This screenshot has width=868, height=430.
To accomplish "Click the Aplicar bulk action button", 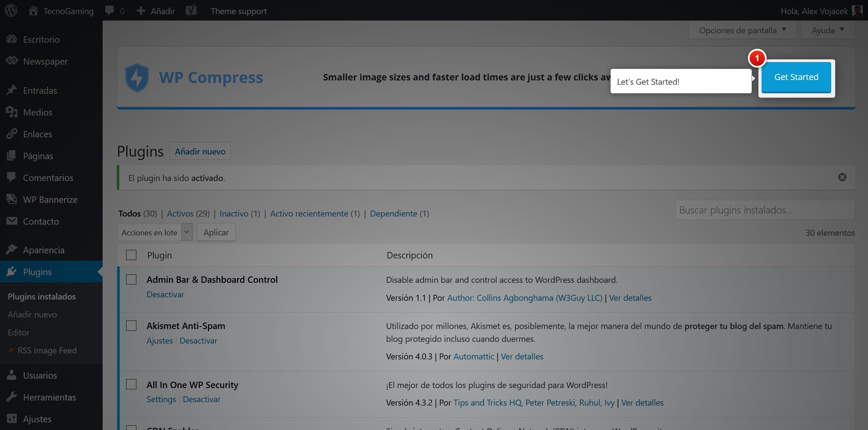I will tap(216, 232).
